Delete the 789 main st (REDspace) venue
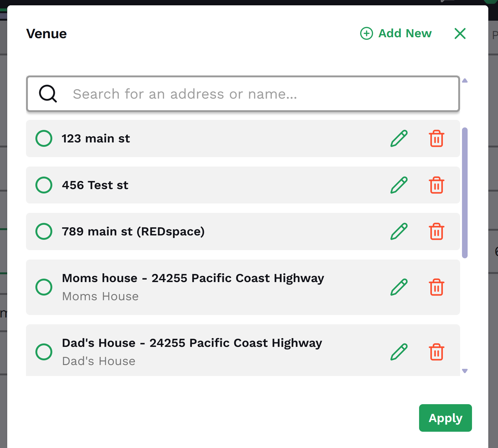 pos(437,231)
